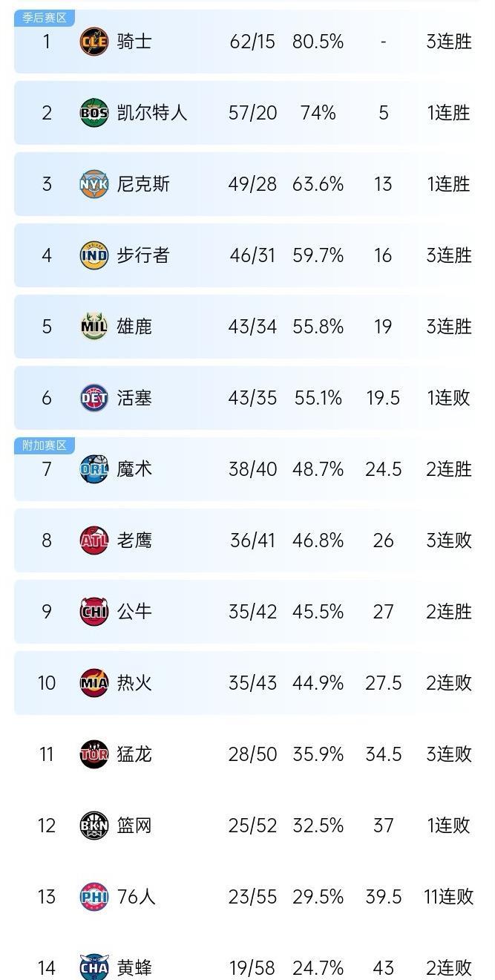Viewport: 495px width, 980px height.
Task: Click the New York Knicks NYK logo
Action: point(94,184)
